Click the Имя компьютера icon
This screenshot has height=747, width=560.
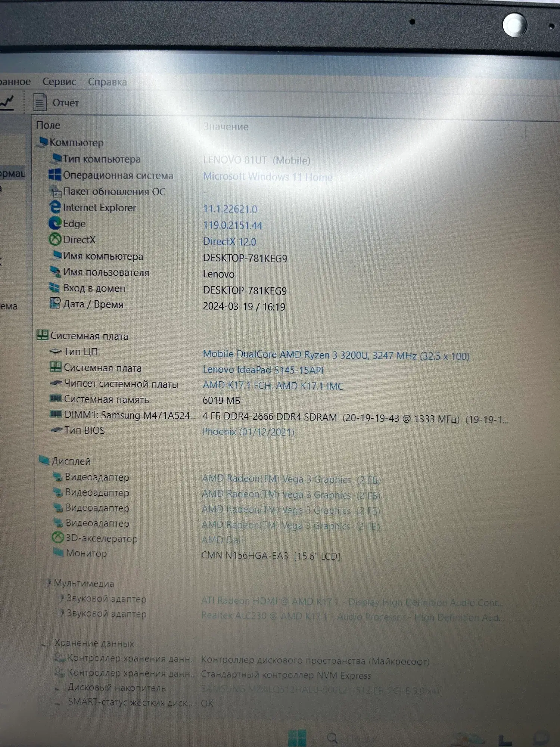click(57, 255)
